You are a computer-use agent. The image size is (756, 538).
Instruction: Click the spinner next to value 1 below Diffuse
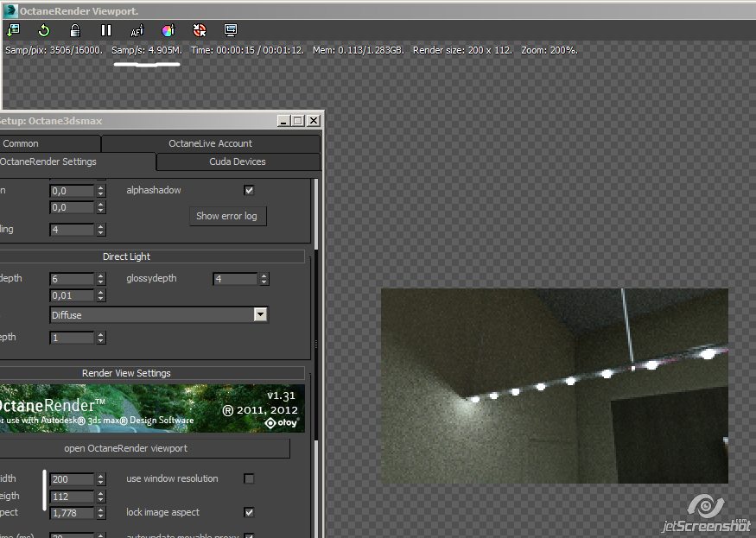100,338
